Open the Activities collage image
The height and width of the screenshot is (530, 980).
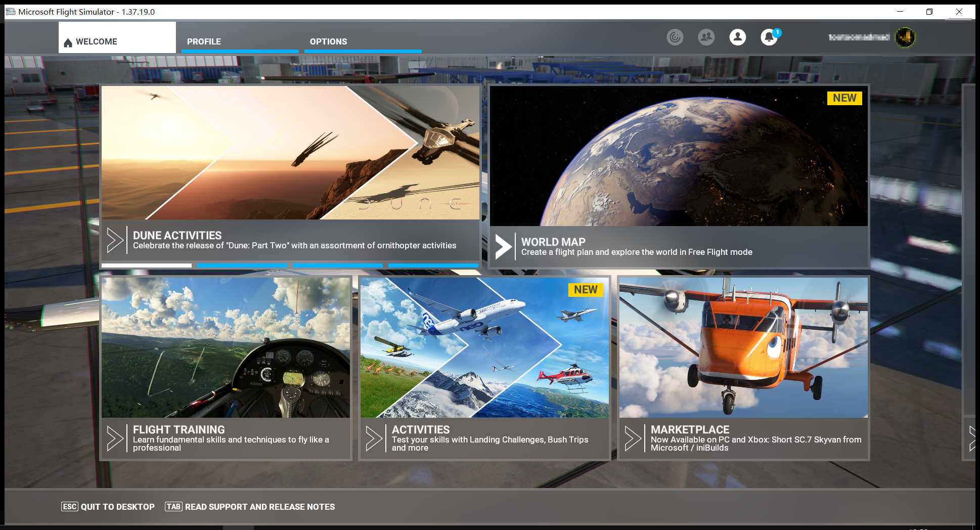(x=484, y=347)
